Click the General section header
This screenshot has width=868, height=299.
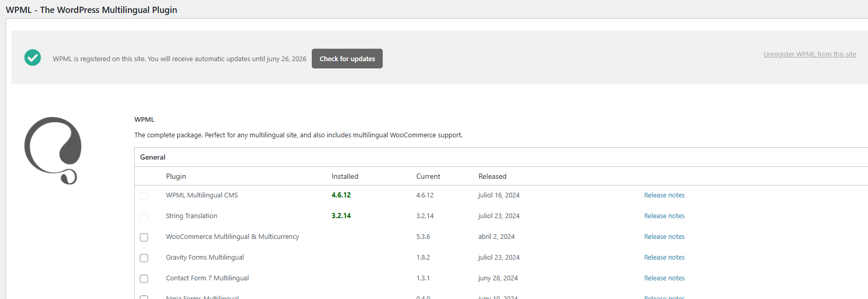coord(153,157)
